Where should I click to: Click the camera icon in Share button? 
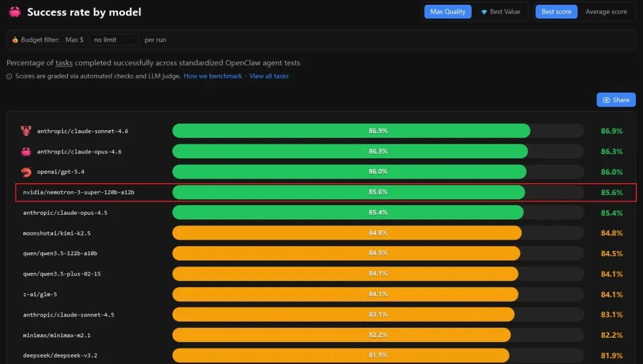pos(606,100)
